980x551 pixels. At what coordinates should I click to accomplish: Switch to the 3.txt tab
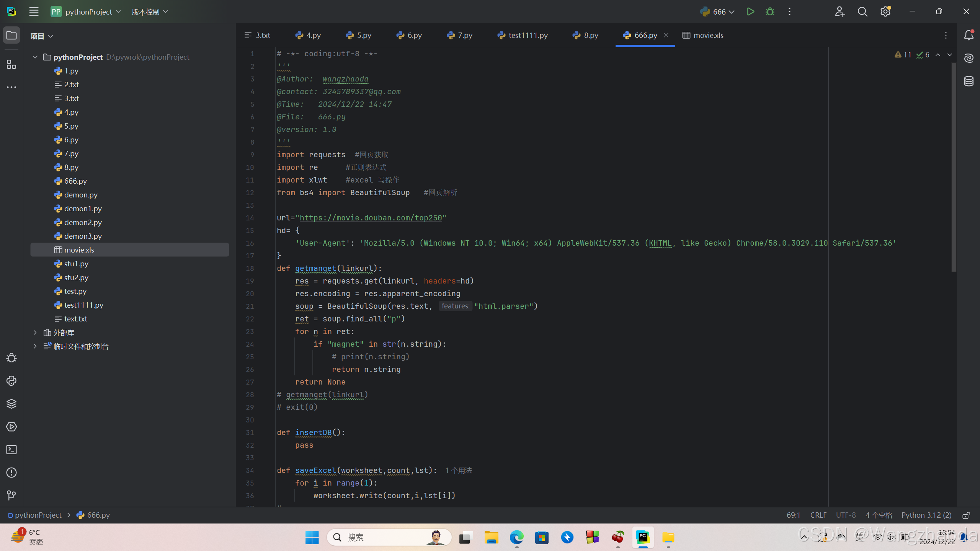click(258, 35)
